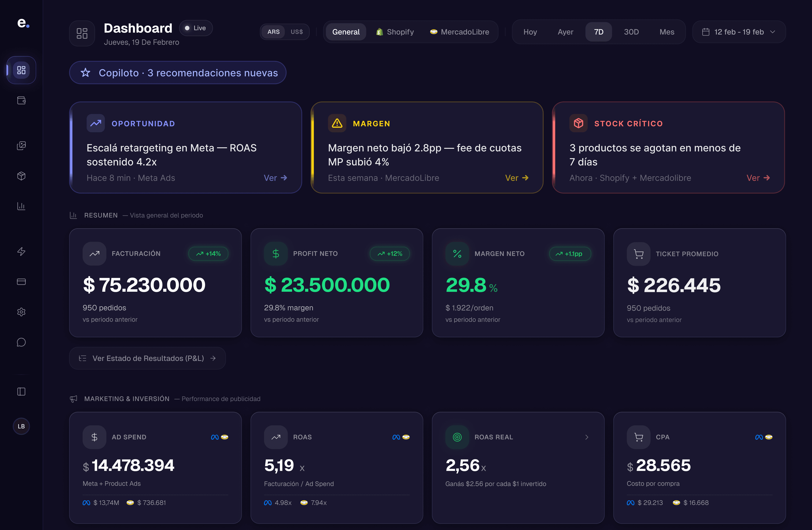
Task: Switch currency to US$
Action: [x=296, y=32]
